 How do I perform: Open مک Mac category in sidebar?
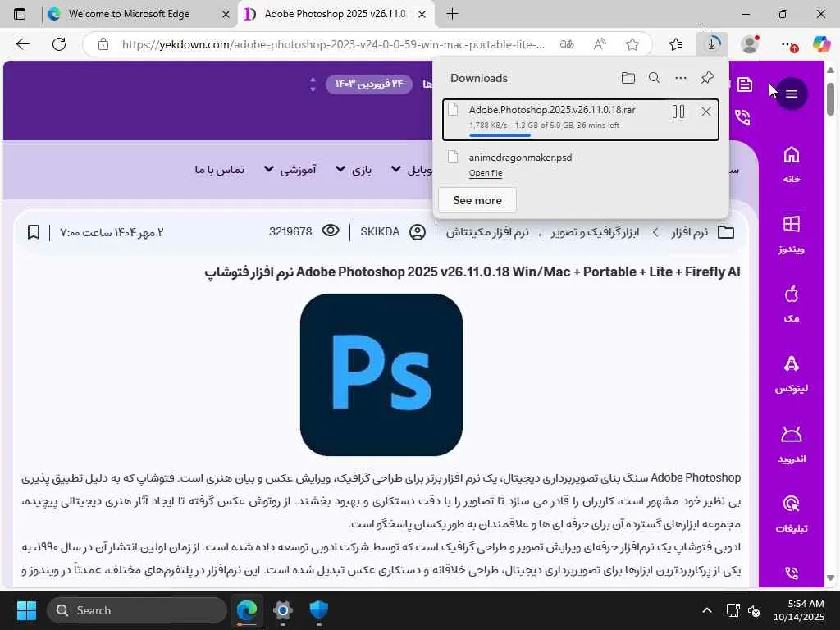point(792,304)
